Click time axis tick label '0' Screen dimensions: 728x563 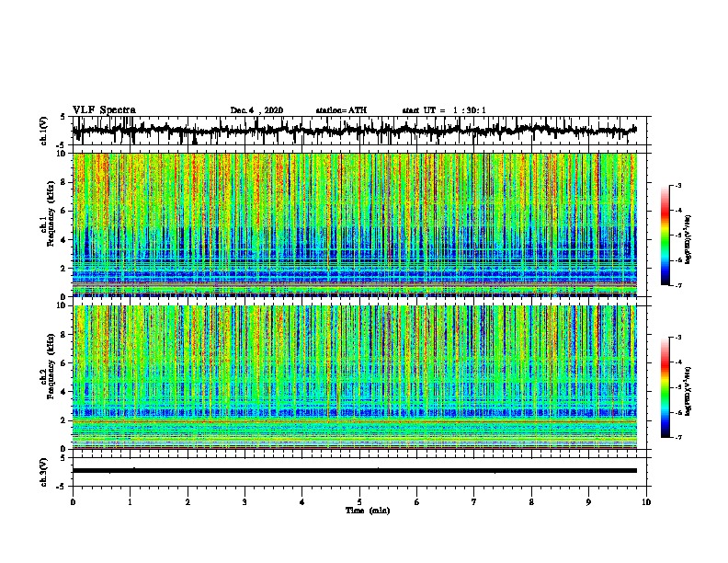[x=73, y=502]
